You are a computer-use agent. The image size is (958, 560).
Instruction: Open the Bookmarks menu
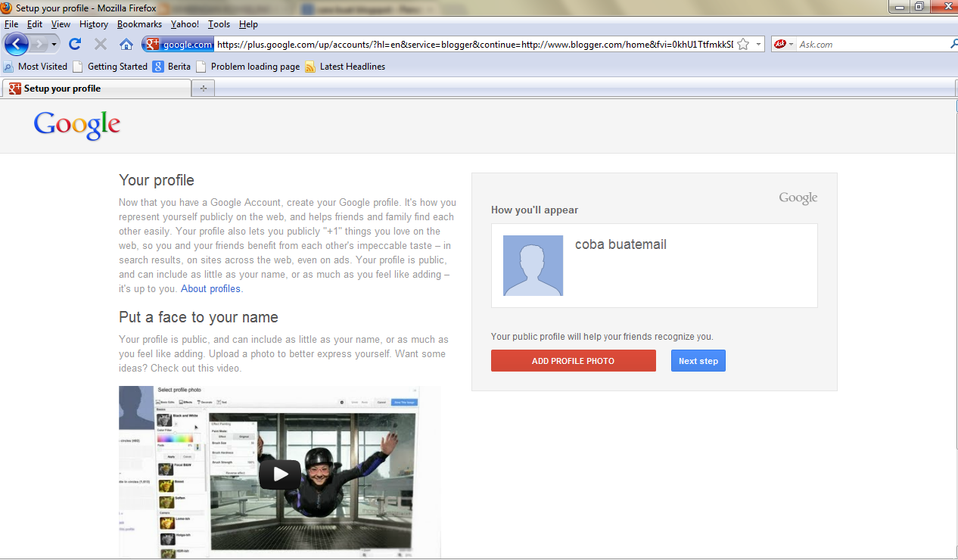tap(139, 24)
